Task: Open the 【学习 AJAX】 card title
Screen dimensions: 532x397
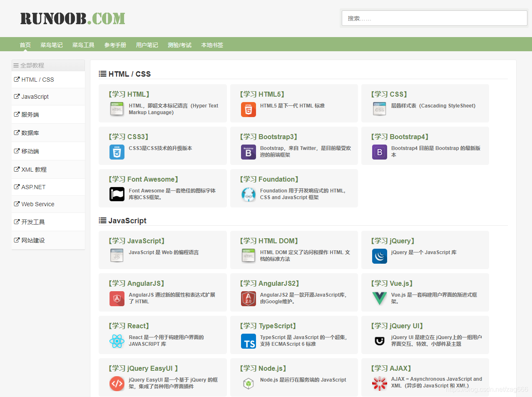Action: 391,368
